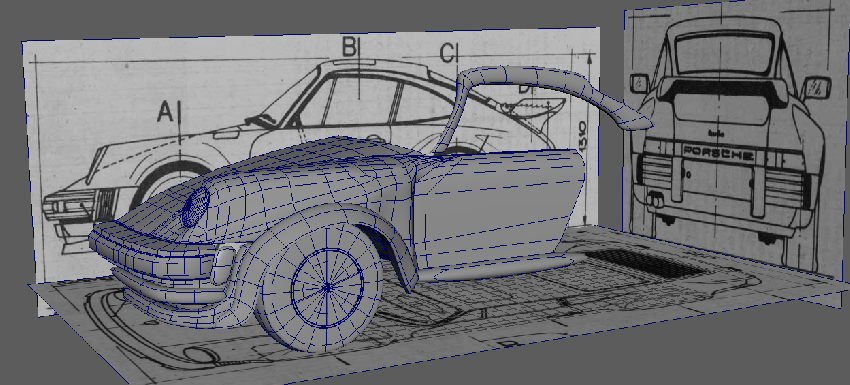Select the round headlight mesh

pyautogui.click(x=195, y=207)
